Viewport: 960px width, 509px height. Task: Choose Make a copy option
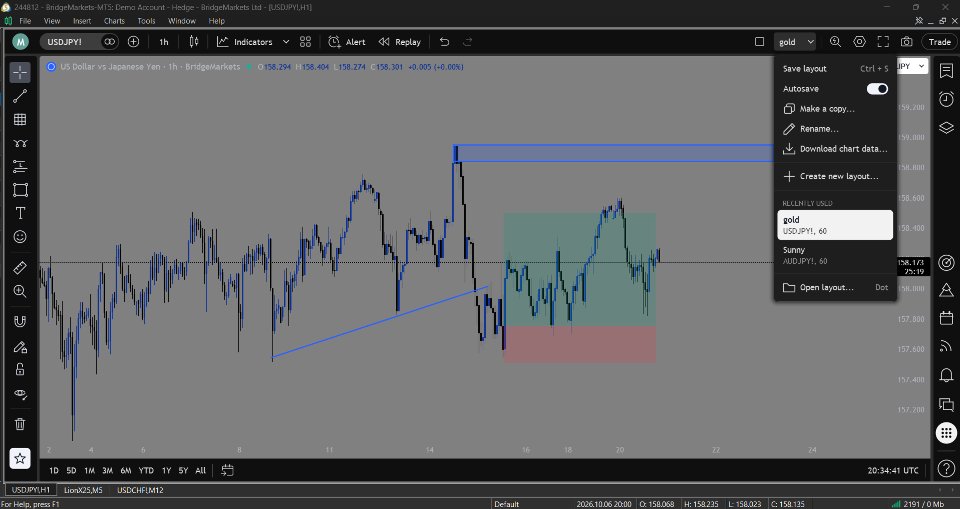coord(835,108)
